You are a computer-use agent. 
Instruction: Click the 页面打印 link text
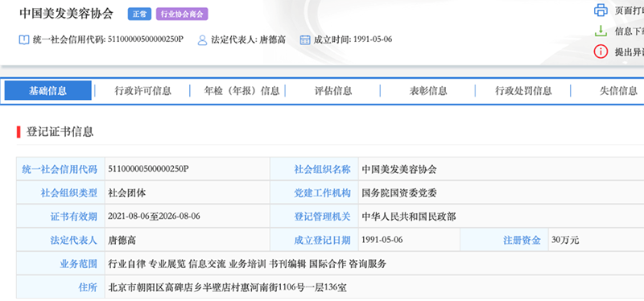[630, 11]
